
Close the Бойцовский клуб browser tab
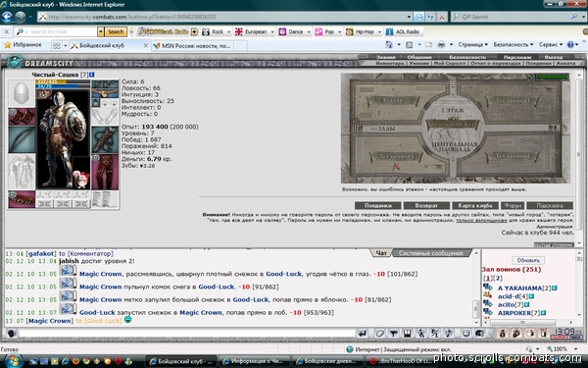coord(146,45)
